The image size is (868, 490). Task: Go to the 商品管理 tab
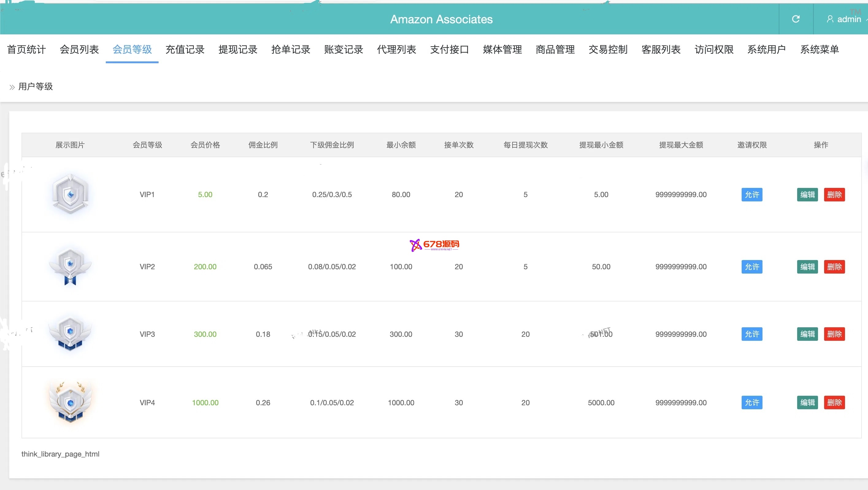[555, 49]
